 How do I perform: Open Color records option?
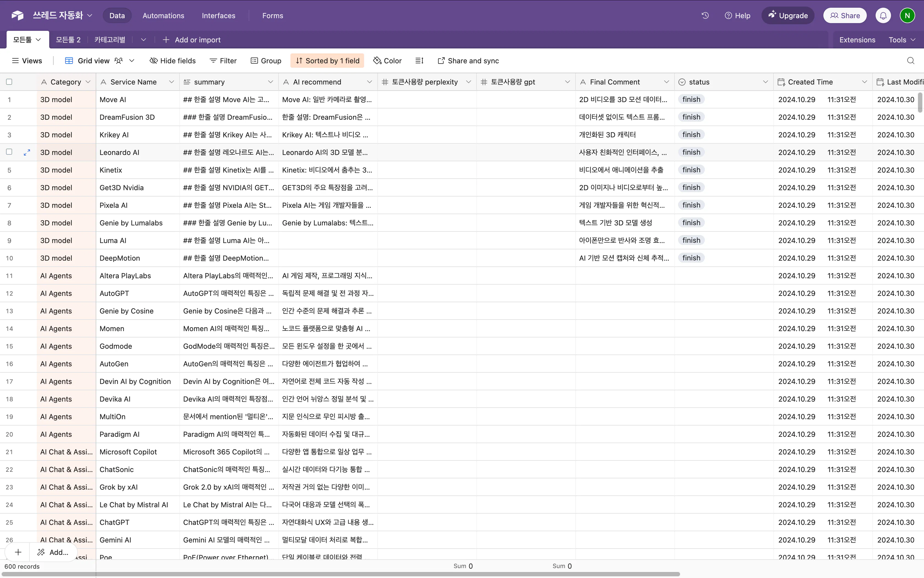(x=387, y=61)
